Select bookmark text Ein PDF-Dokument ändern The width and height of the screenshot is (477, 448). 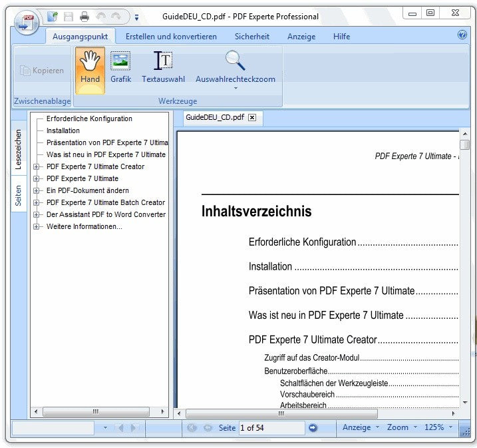coord(88,190)
